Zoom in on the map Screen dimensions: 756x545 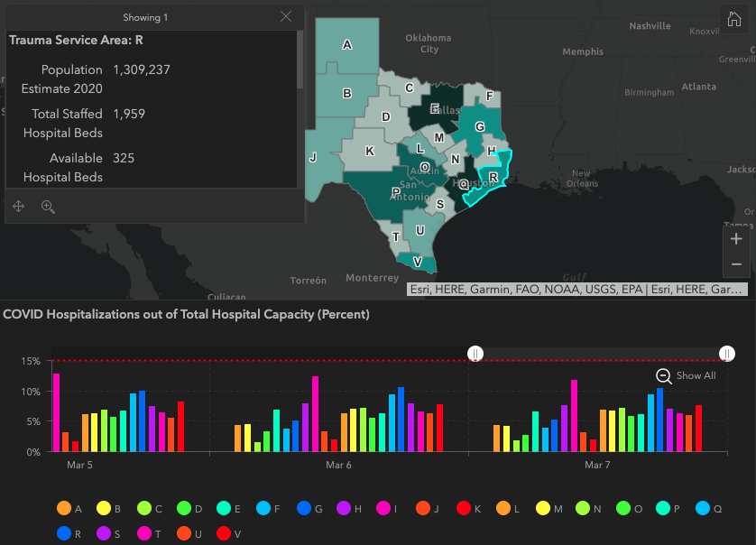pos(736,239)
